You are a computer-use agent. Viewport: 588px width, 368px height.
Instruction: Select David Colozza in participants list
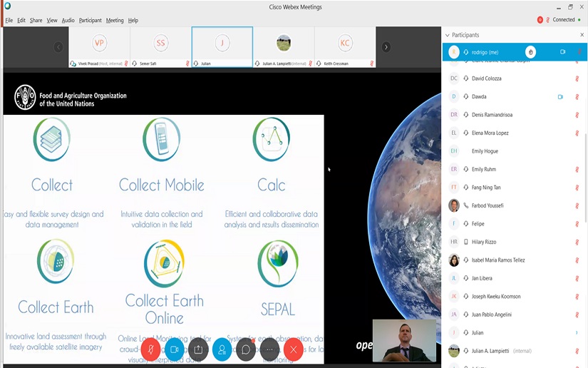(486, 78)
